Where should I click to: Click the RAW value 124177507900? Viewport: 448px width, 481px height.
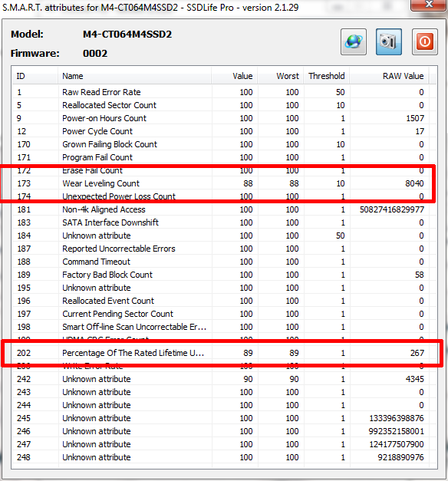point(397,444)
